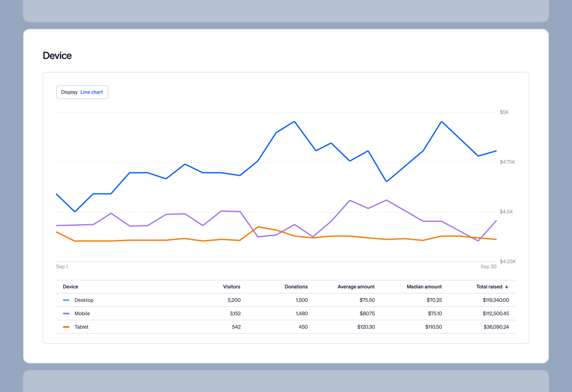Viewport: 572px width, 392px height.
Task: Select the Mobile row label
Action: coord(82,314)
